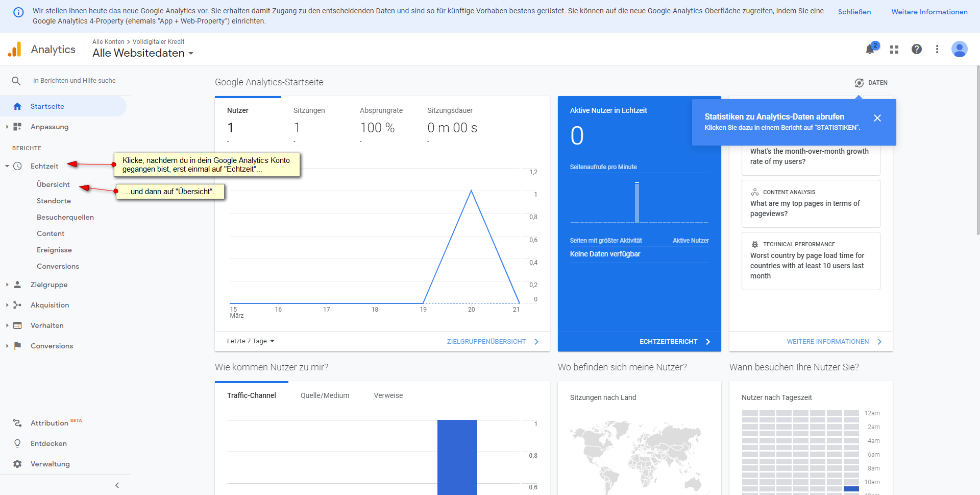Open the notifications bell
980x495 pixels.
[x=870, y=49]
